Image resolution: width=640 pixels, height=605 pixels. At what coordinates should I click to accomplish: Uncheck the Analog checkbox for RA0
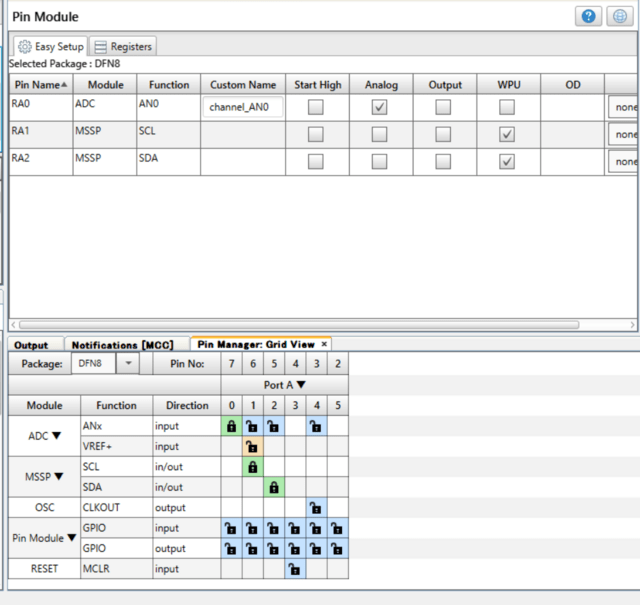coord(380,107)
